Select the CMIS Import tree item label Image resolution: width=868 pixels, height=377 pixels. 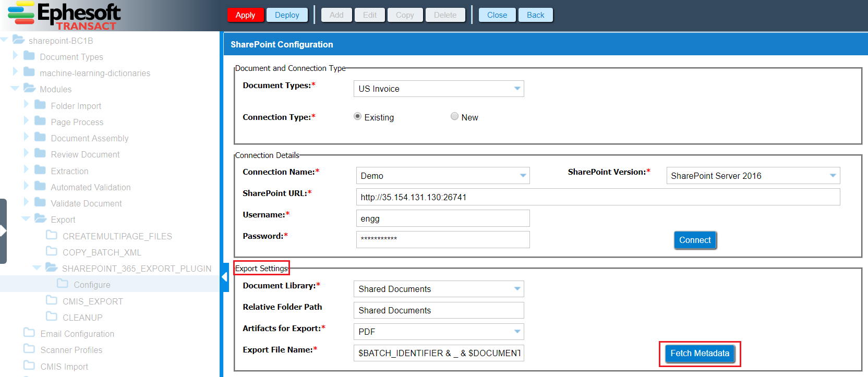pos(64,367)
